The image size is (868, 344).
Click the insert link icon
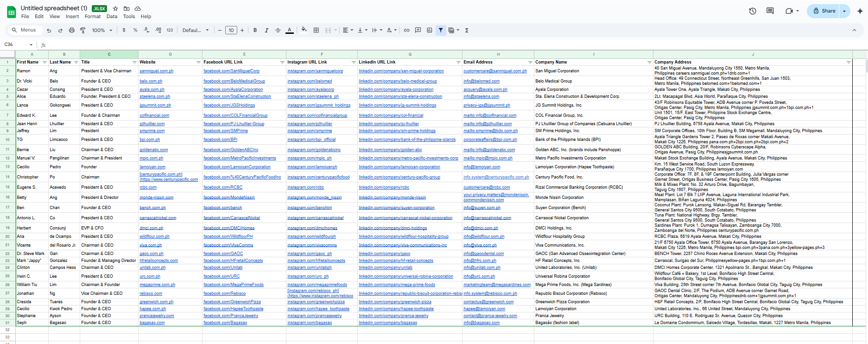coord(406,30)
